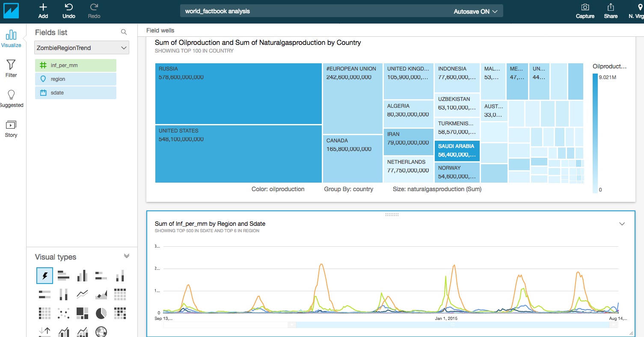Capture the analysis as a dashboard

click(x=585, y=11)
